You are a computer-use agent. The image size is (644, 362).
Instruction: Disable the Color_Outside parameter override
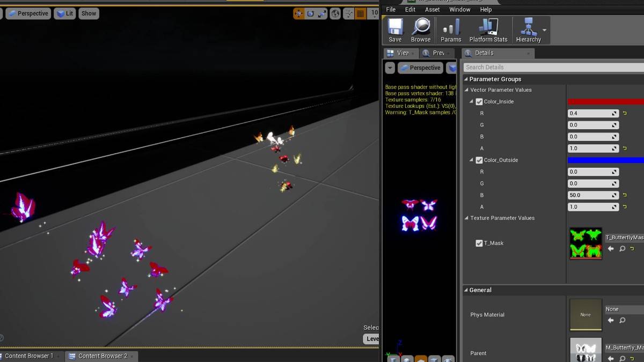tap(479, 160)
